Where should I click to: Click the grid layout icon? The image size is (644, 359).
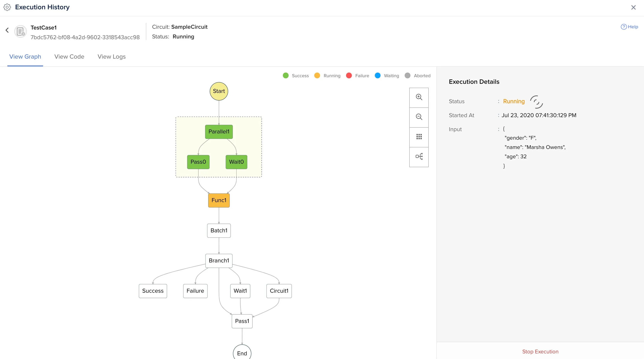pos(419,137)
